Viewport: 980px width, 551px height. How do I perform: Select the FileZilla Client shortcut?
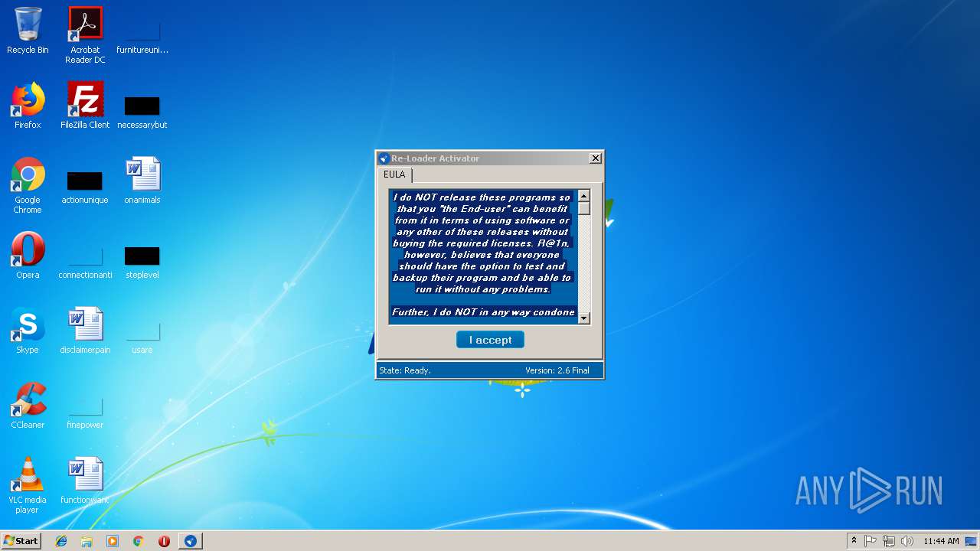pyautogui.click(x=85, y=106)
